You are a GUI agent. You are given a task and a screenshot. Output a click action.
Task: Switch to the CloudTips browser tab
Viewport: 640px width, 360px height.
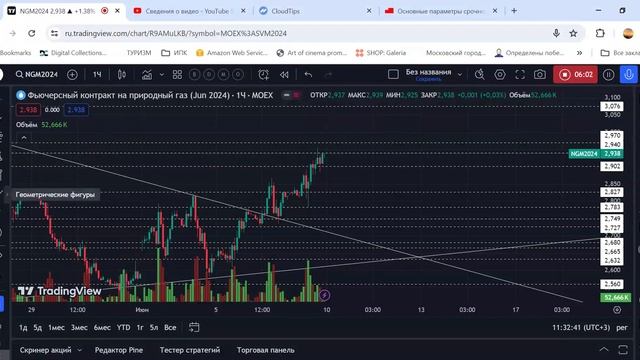click(316, 11)
